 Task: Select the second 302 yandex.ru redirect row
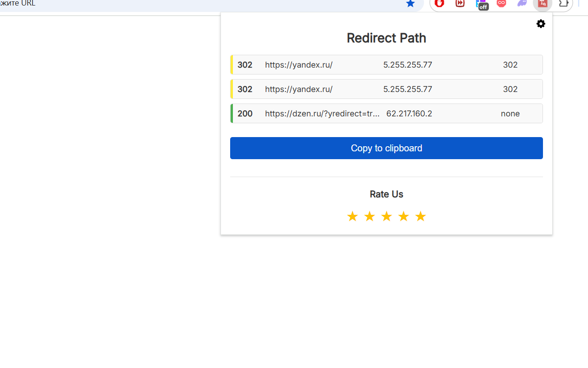[x=386, y=89]
